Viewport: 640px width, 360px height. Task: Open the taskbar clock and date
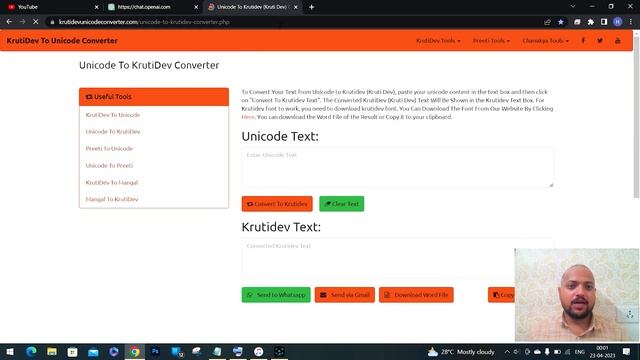tap(602, 351)
